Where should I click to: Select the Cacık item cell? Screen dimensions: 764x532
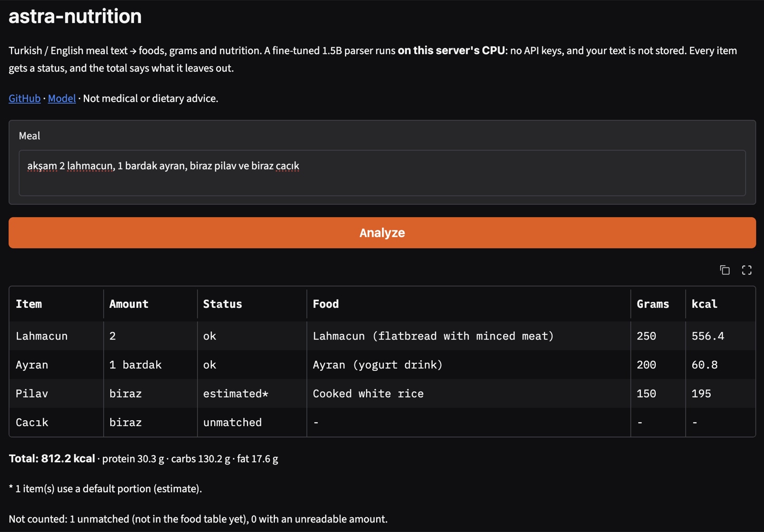pyautogui.click(x=56, y=422)
